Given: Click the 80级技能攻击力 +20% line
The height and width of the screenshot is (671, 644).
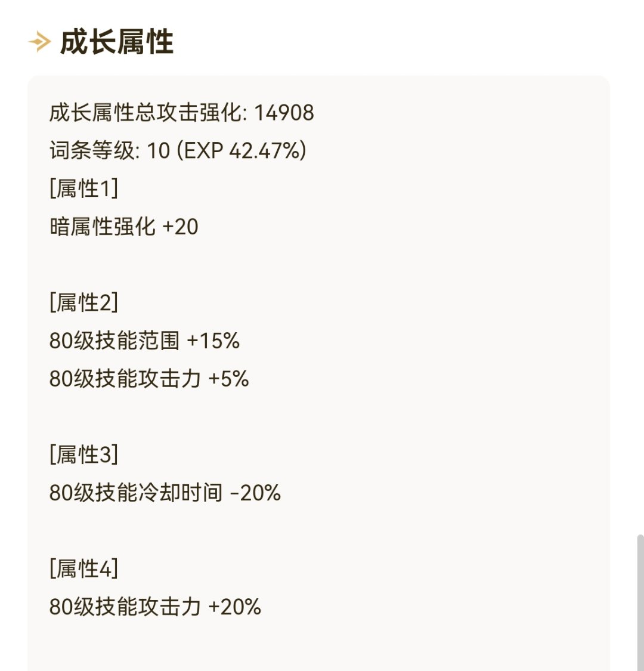Looking at the screenshot, I should pyautogui.click(x=155, y=607).
